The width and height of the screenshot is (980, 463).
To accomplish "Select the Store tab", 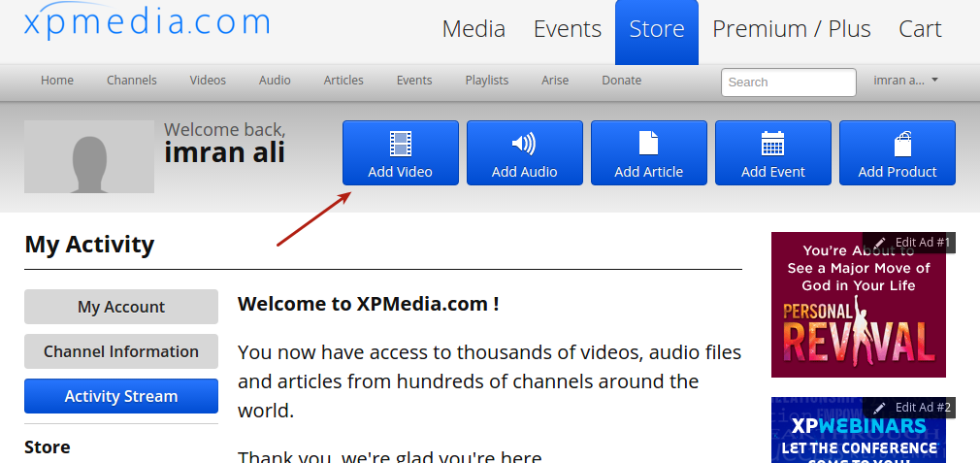I will [656, 32].
